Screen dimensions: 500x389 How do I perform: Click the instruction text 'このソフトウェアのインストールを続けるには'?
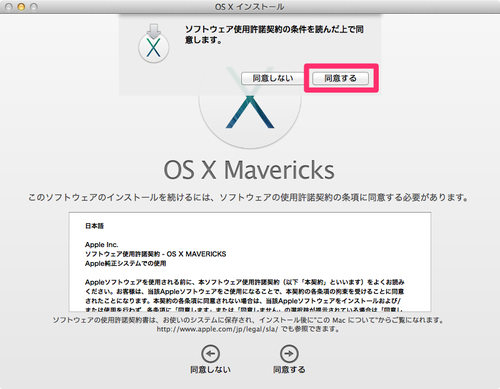click(x=120, y=197)
